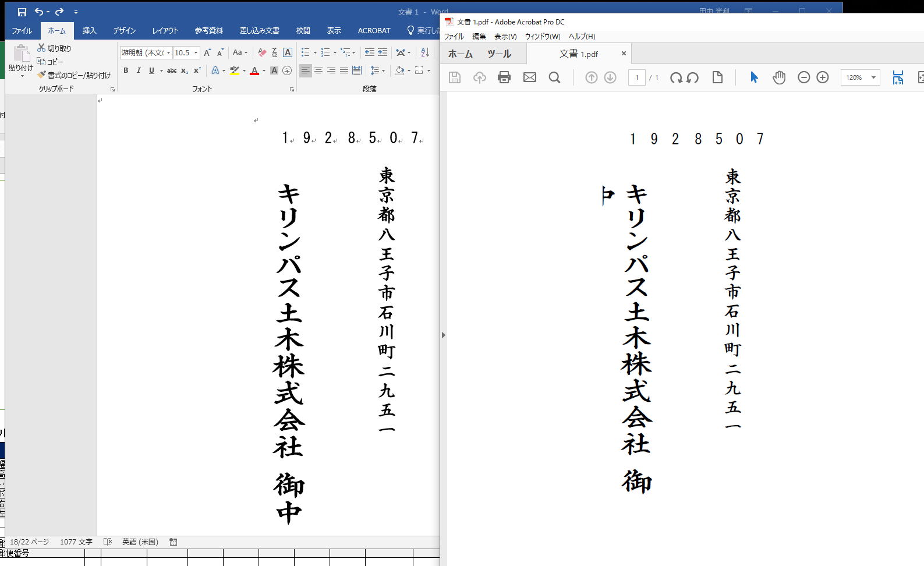Click the phonetic guide (ruby) icon
Image resolution: width=924 pixels, height=566 pixels.
pos(275,52)
